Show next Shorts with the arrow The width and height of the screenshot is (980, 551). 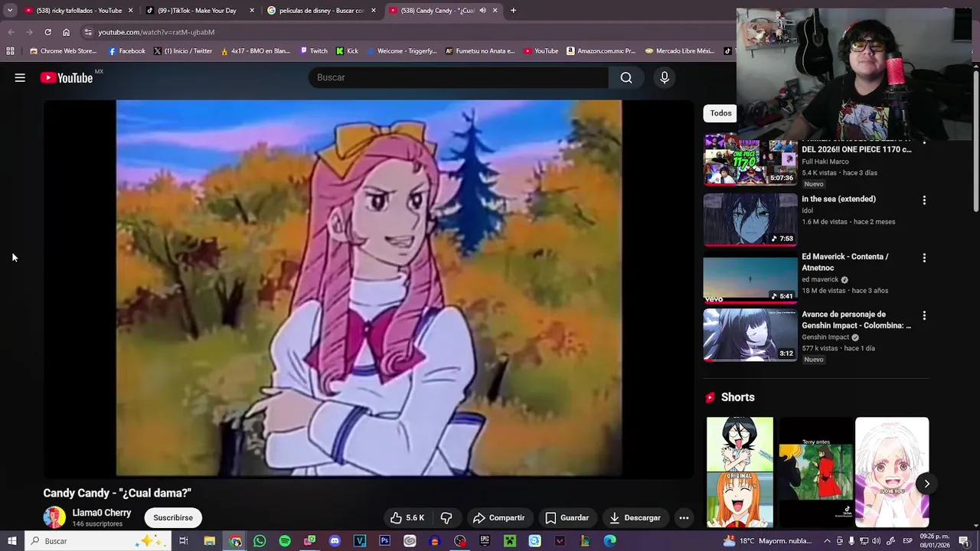[926, 484]
